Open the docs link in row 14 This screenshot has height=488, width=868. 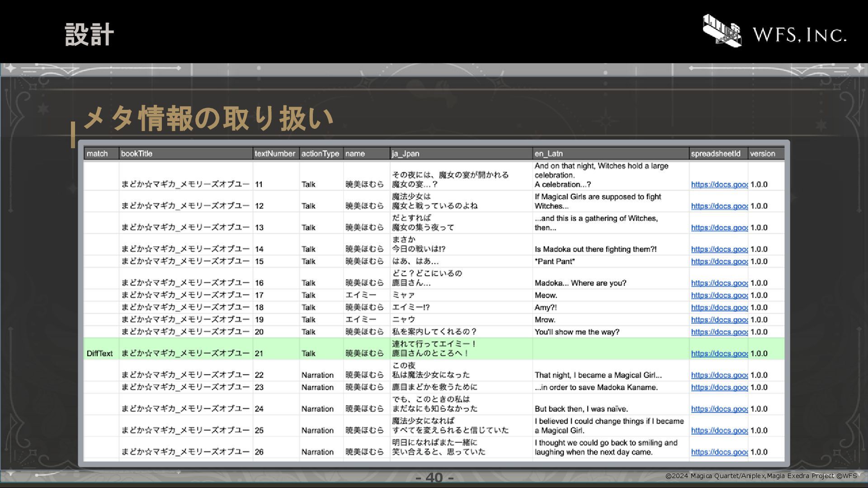[x=719, y=249]
